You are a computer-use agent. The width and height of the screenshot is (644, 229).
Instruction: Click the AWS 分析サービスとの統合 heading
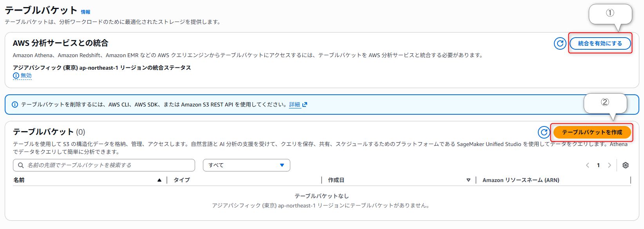click(60, 43)
